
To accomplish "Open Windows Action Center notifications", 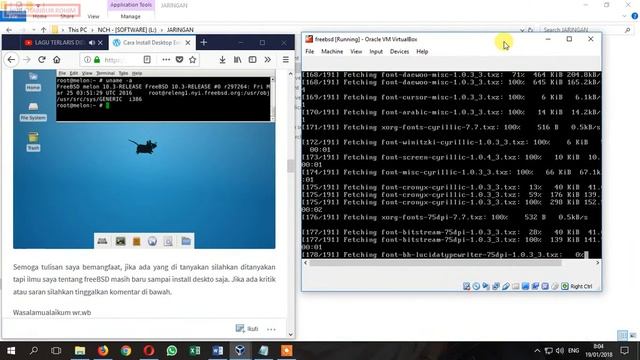I will pyautogui.click(x=624, y=351).
